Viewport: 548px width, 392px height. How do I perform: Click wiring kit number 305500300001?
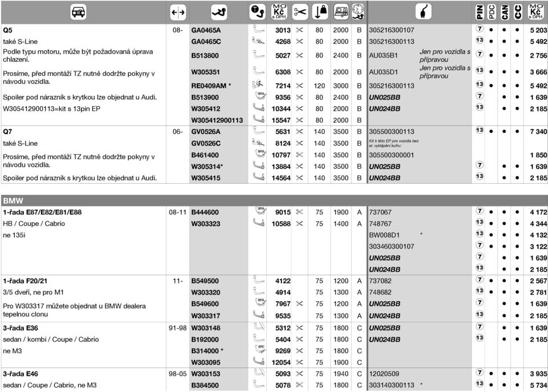[x=392, y=155]
